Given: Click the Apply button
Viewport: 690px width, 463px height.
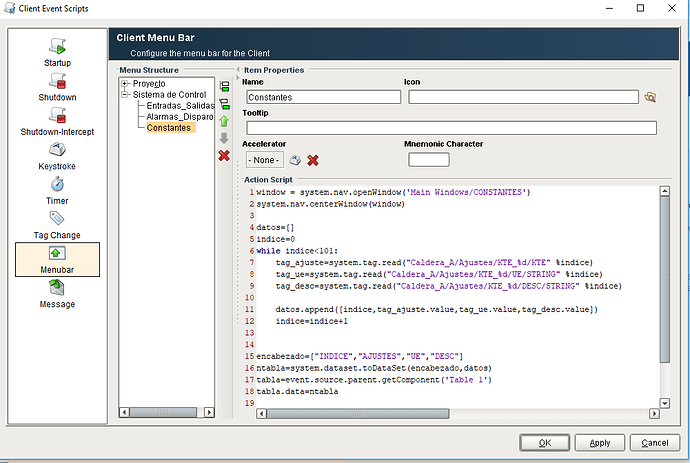Looking at the screenshot, I should (600, 443).
